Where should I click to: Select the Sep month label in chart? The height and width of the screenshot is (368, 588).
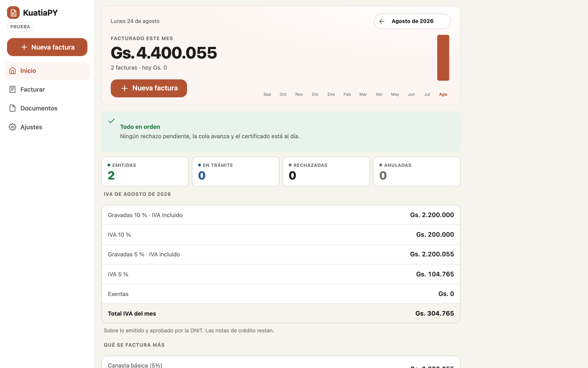267,95
